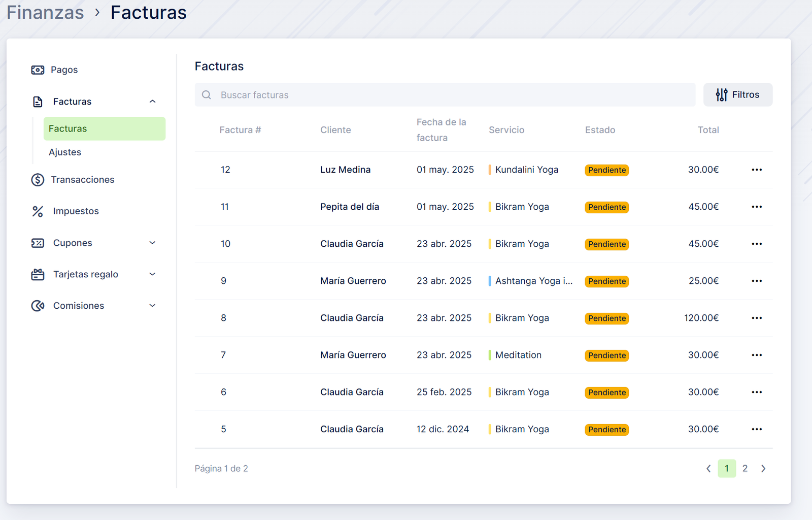Select the highlighted Facturas submenu item

(104, 129)
